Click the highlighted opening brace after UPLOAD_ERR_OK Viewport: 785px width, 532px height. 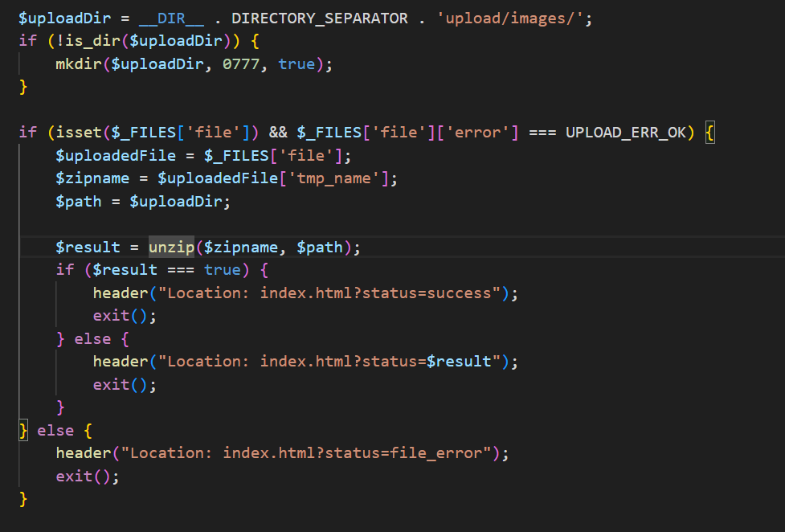tap(709, 133)
